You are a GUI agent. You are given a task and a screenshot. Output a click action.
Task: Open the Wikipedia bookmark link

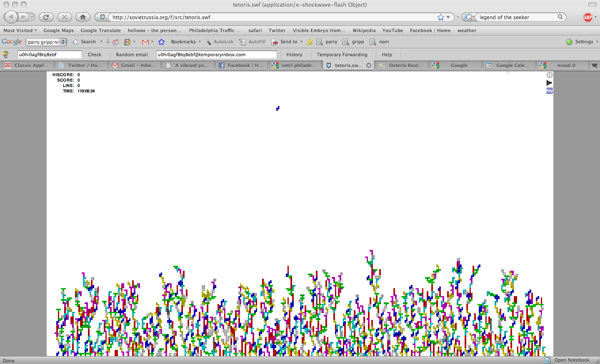tap(364, 30)
